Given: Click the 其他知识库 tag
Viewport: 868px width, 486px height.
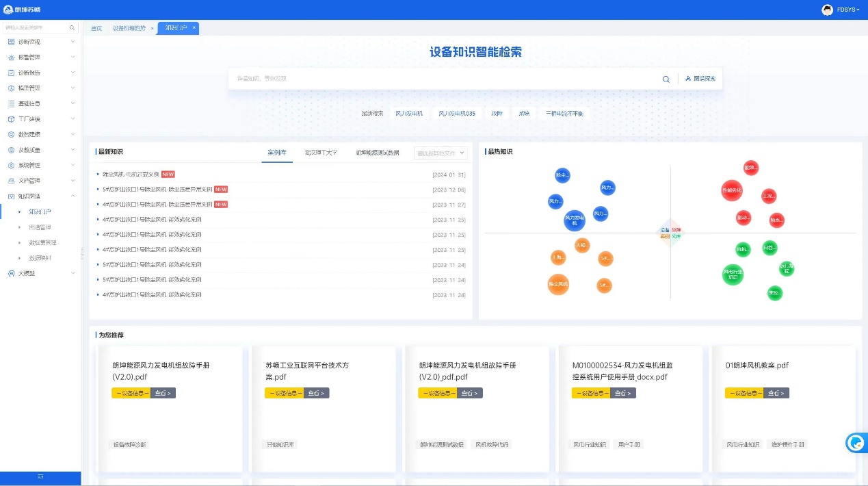Looking at the screenshot, I should (x=280, y=445).
